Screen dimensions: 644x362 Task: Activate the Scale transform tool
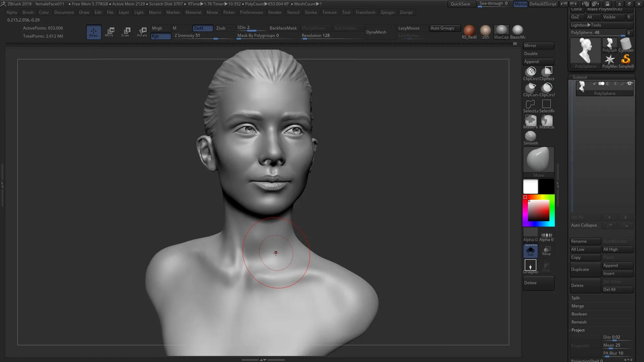125,32
